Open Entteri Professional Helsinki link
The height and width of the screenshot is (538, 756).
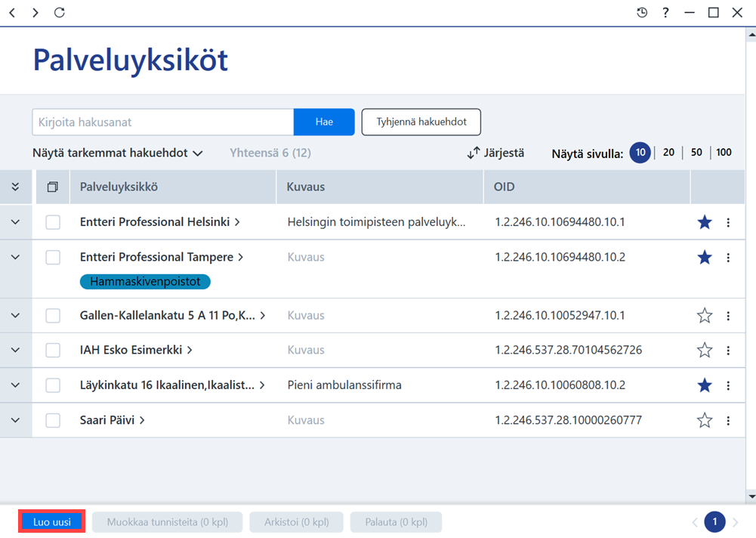[x=159, y=222]
